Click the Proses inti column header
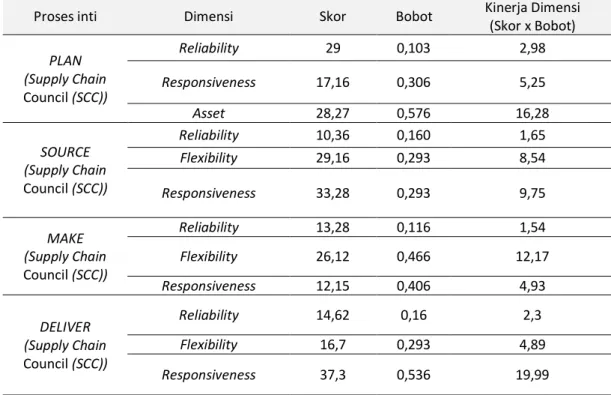The height and width of the screenshot is (395, 611). coord(65,17)
